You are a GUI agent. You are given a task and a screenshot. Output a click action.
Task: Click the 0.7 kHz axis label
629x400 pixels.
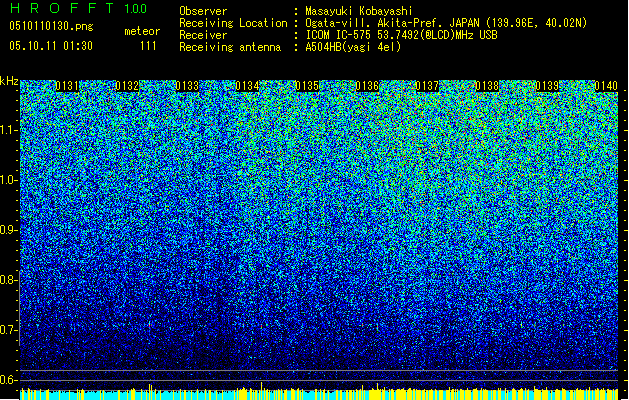click(8, 330)
